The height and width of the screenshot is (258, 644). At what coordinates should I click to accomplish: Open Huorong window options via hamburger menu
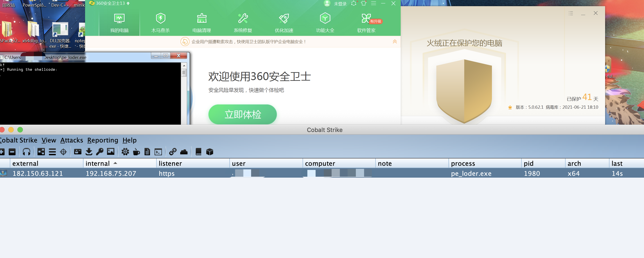pos(571,13)
